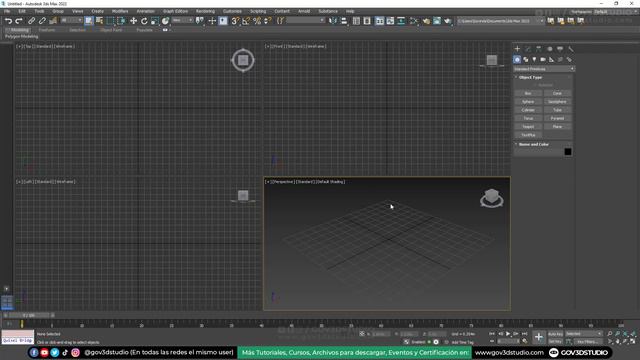This screenshot has width=640, height=360.
Task: Click the Cylinder primitive button
Action: tap(528, 110)
